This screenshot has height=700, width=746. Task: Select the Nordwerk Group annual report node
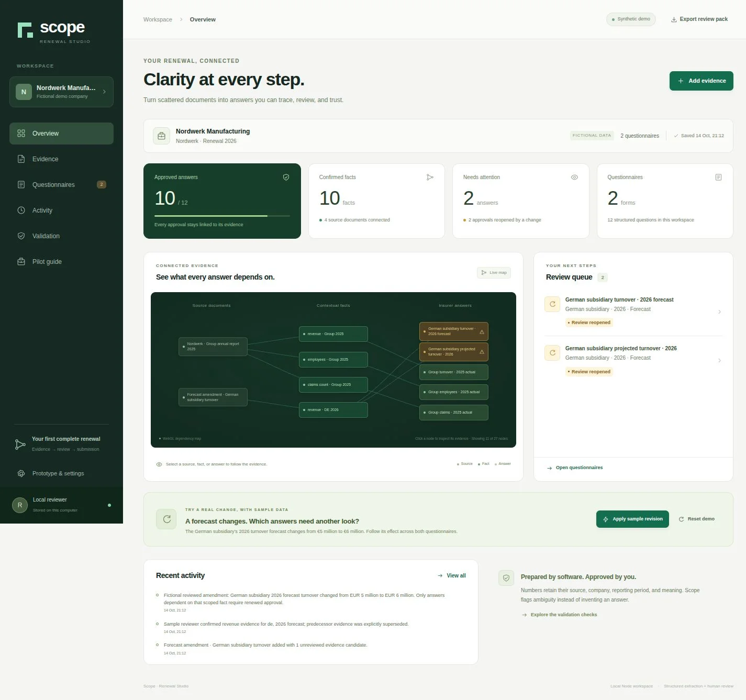point(213,347)
